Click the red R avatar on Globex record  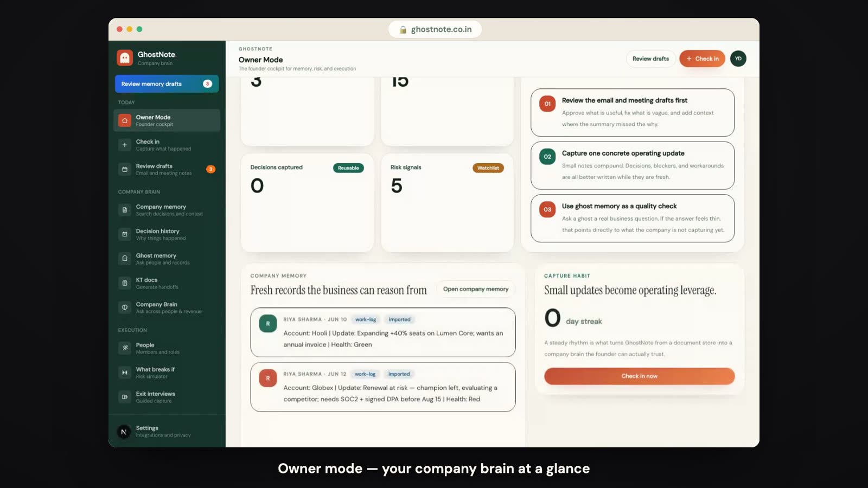[x=268, y=378]
